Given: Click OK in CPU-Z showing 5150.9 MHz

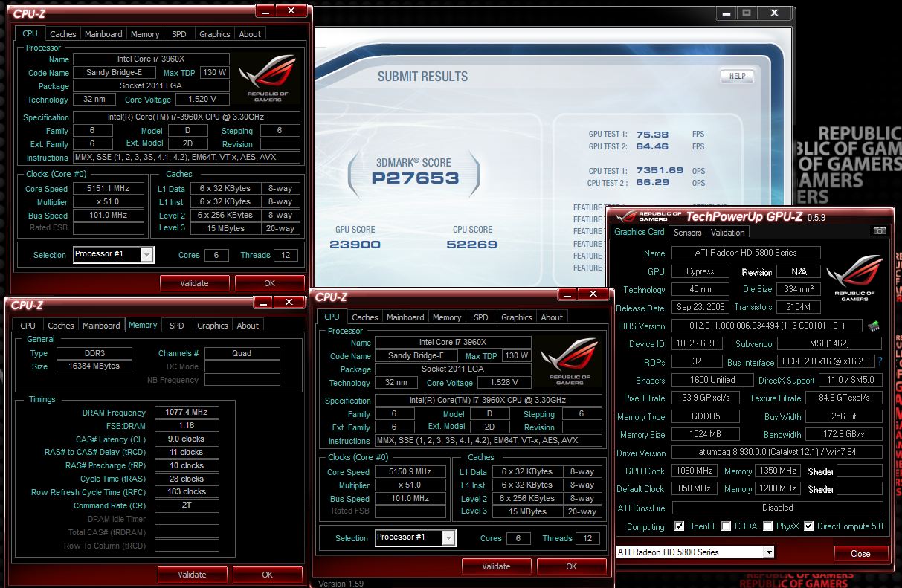Looking at the screenshot, I should [x=571, y=566].
